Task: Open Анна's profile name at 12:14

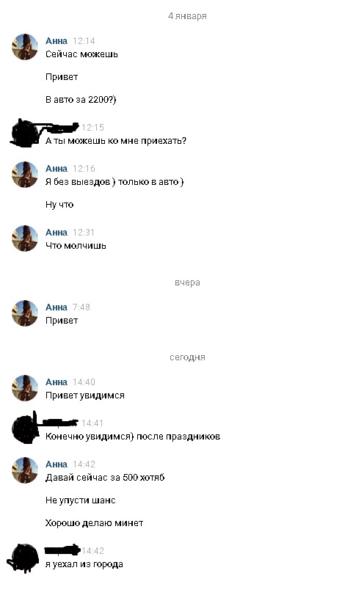Action: tap(57, 41)
